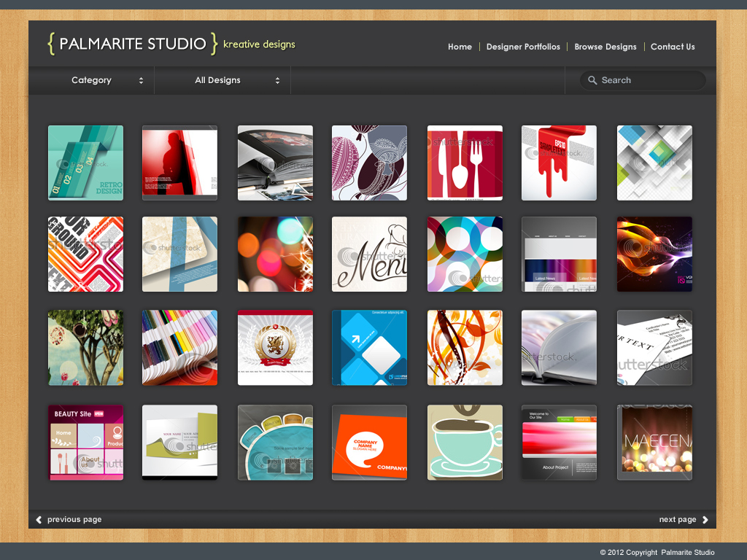Image resolution: width=747 pixels, height=560 pixels.
Task: Open the blue diamond arrow brochure thumbnail
Action: [x=369, y=348]
